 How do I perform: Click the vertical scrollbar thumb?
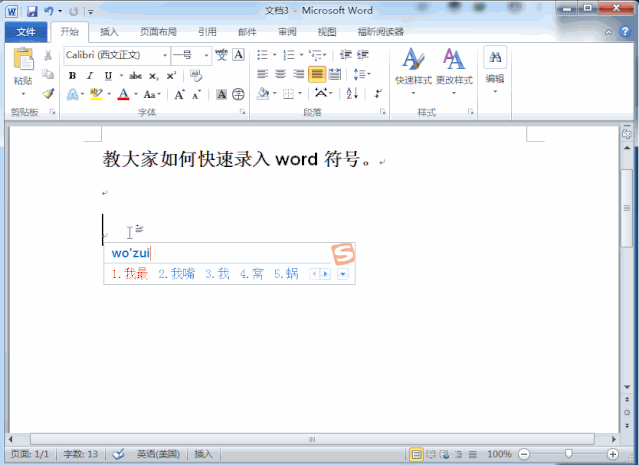pyautogui.click(x=627, y=208)
